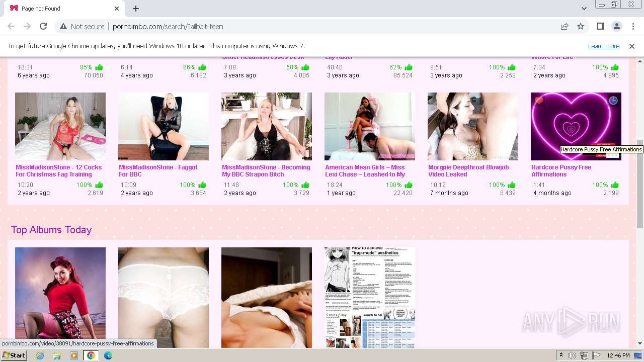The height and width of the screenshot is (362, 644).
Task: Open the Learn more link
Action: click(604, 46)
